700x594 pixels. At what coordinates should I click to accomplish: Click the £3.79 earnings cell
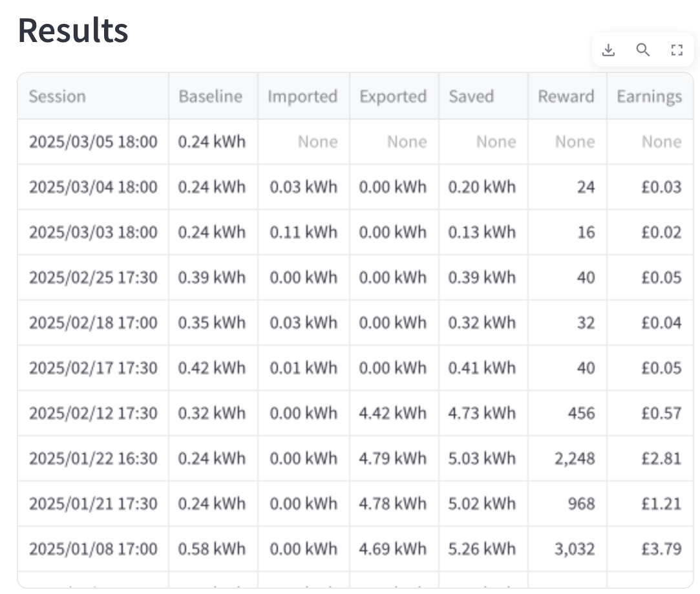click(x=650, y=549)
